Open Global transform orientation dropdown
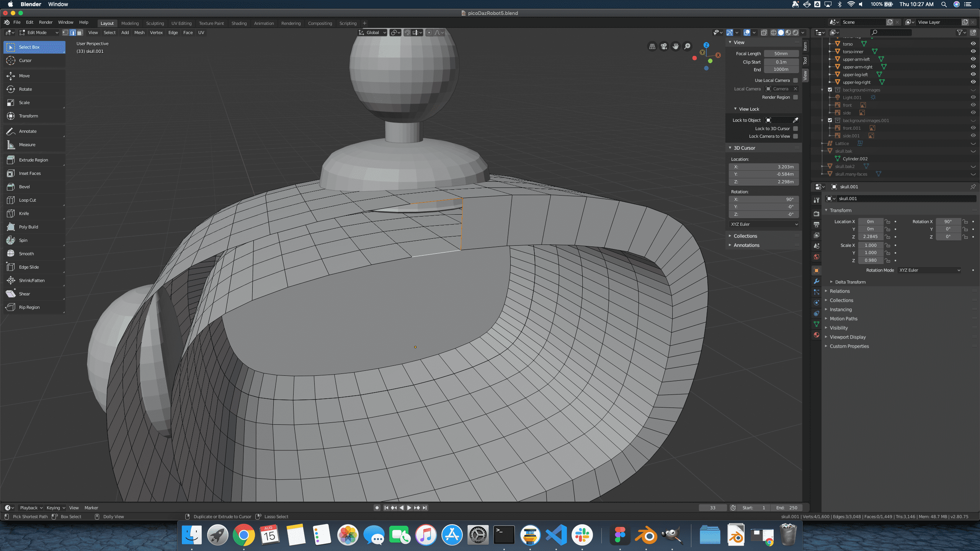 [x=372, y=33]
